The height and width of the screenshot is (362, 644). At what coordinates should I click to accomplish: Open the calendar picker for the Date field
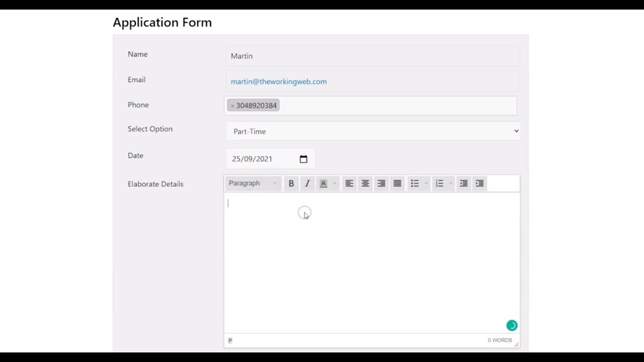303,159
